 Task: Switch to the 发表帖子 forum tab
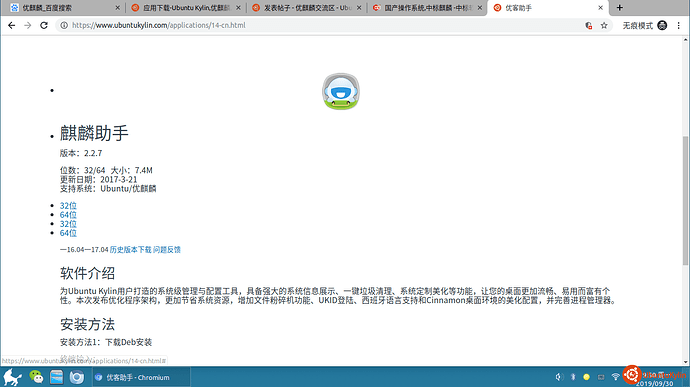306,8
